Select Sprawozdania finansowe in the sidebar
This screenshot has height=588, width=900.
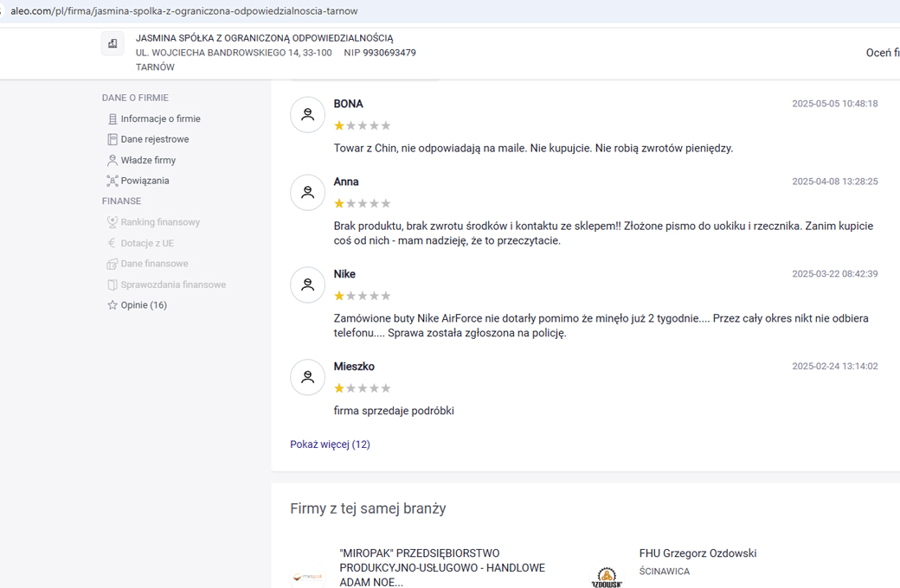(x=173, y=284)
